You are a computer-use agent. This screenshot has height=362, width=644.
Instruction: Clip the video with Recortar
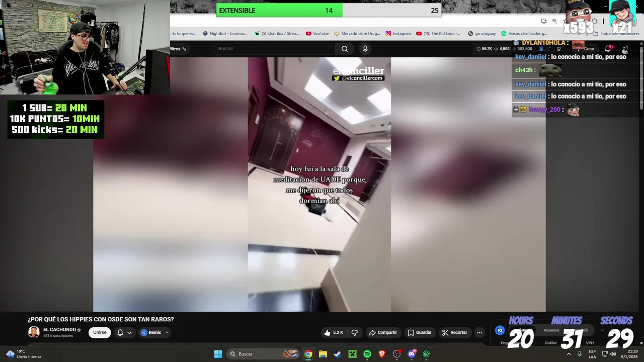(x=455, y=332)
